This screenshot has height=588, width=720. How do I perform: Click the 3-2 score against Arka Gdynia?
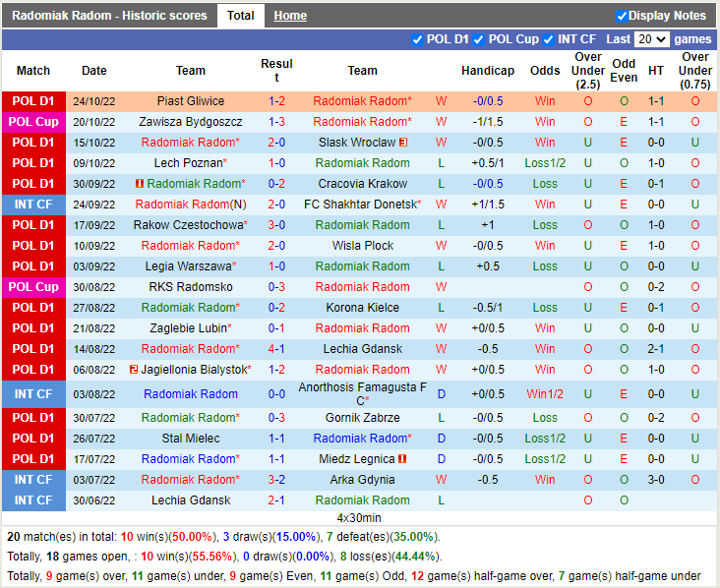coord(276,480)
